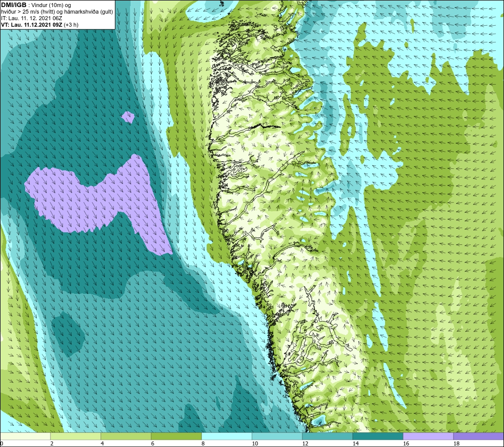Click the '(+3 h)' forecast offset text
Screen dimensions: 504x447
(x=71, y=25)
